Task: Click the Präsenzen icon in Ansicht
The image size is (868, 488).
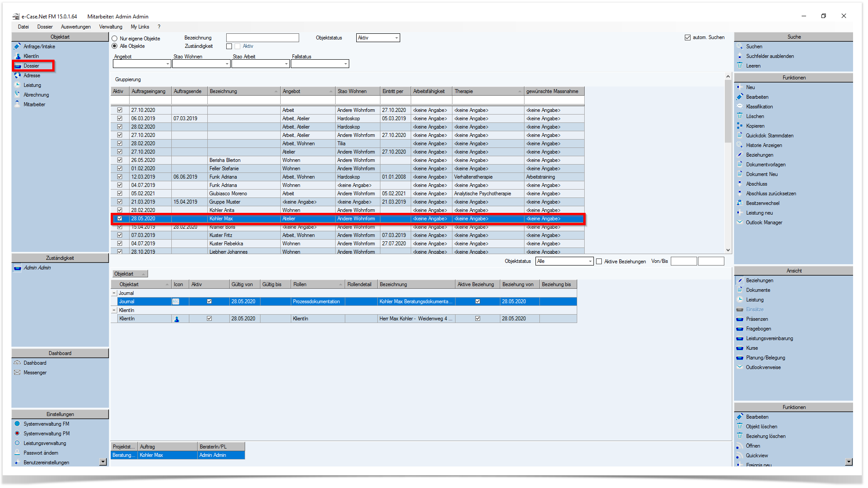Action: click(x=740, y=319)
